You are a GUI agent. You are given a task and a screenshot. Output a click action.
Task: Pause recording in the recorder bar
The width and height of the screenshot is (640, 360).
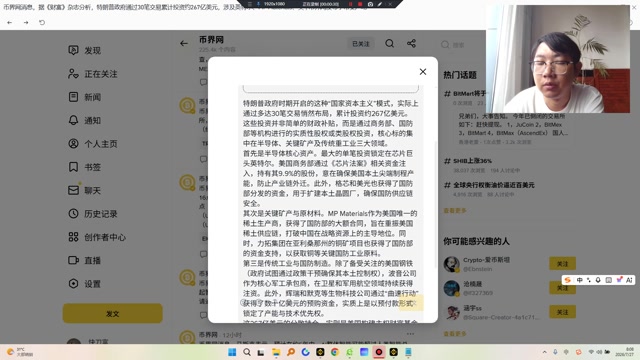[350, 4]
